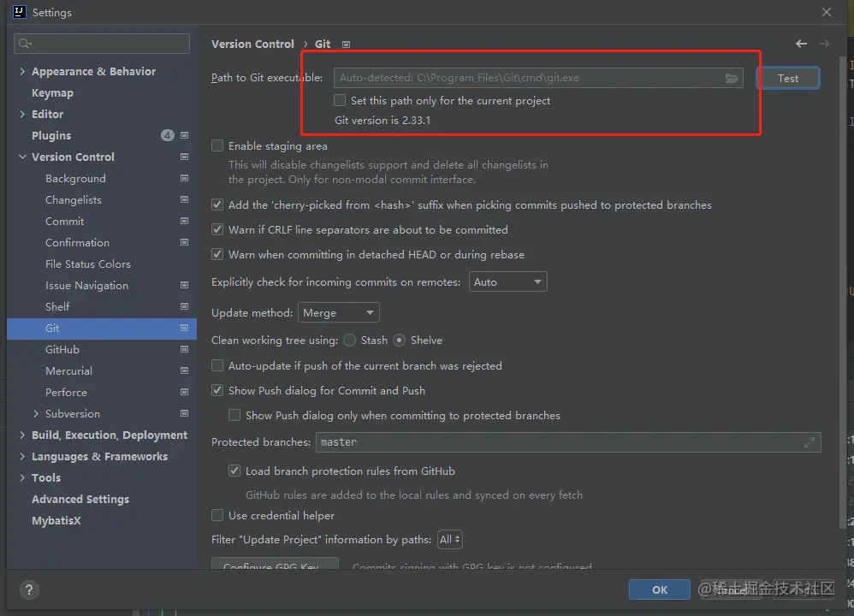Expand the Tools section
The width and height of the screenshot is (854, 616).
22,477
